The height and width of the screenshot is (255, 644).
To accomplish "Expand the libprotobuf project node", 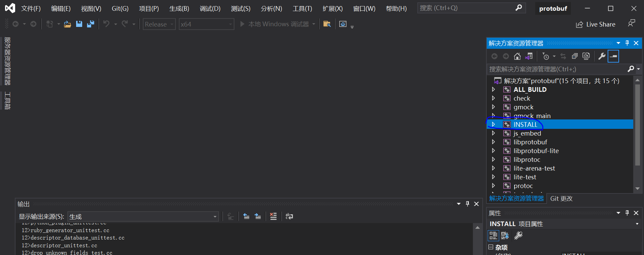I will [x=493, y=142].
